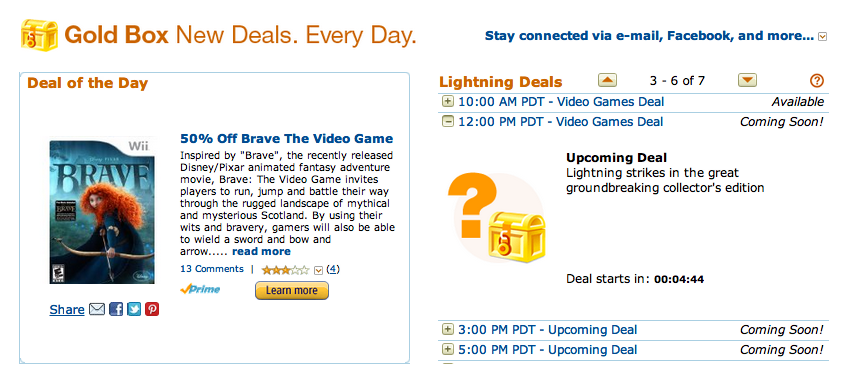Screen dimensions: 841x372
Task: Share the deal on Twitter
Action: (x=134, y=309)
